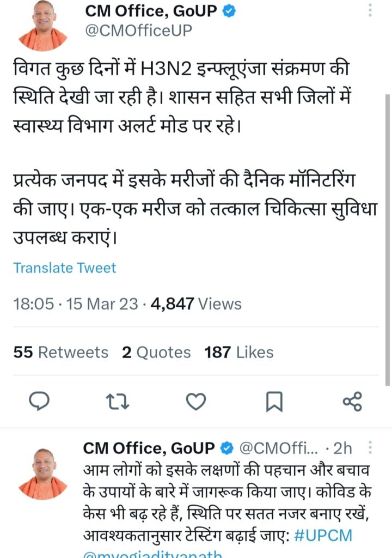Image resolution: width=392 pixels, height=558 pixels.
Task: Open the #UPCM hashtag
Action: 323,535
